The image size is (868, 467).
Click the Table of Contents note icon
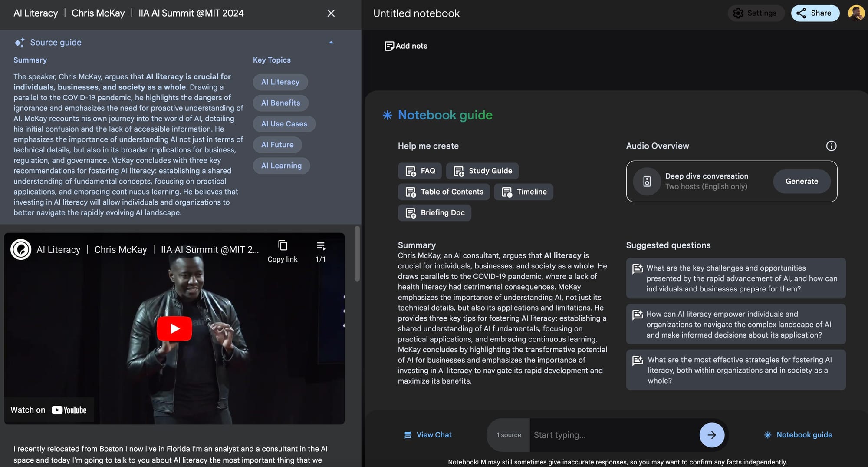tap(411, 192)
